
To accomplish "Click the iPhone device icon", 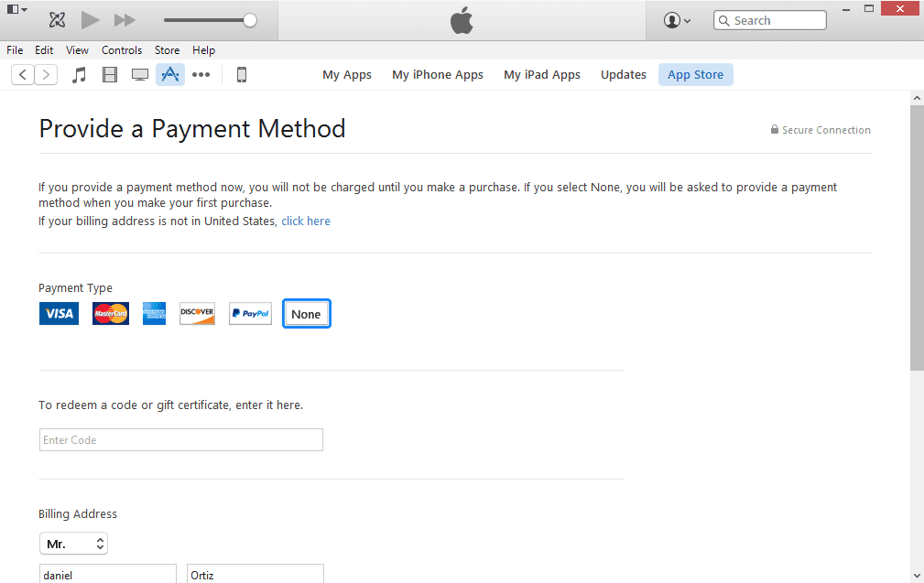I will tap(241, 74).
